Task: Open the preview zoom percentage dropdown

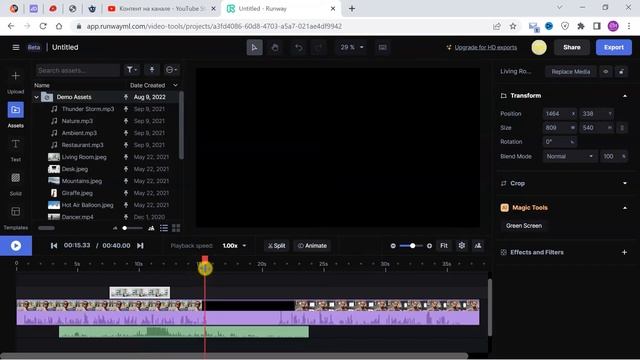Action: tap(351, 47)
